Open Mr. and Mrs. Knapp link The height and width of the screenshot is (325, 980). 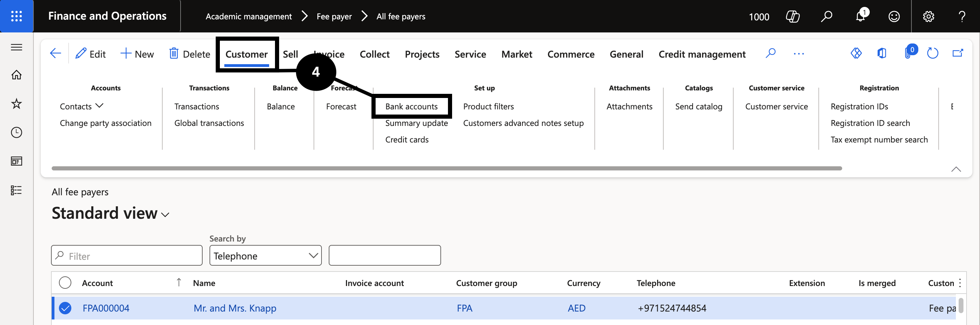pos(235,308)
